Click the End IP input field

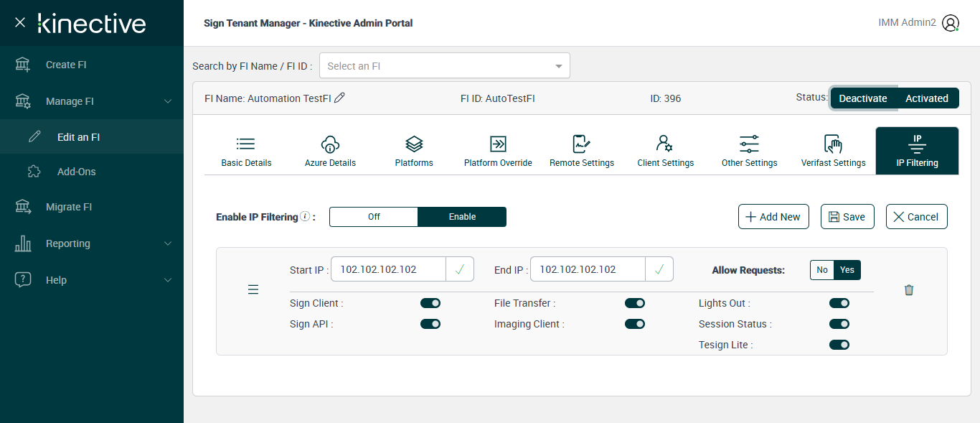pos(588,269)
